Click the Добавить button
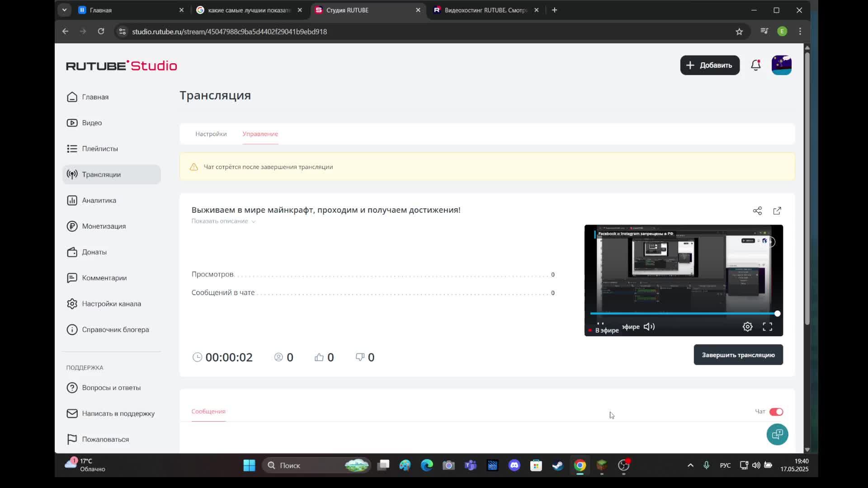Image resolution: width=868 pixels, height=488 pixels. coord(709,65)
